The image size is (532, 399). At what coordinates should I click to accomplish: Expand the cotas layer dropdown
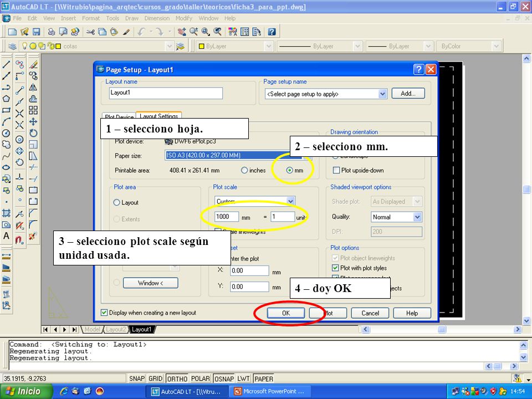point(170,46)
